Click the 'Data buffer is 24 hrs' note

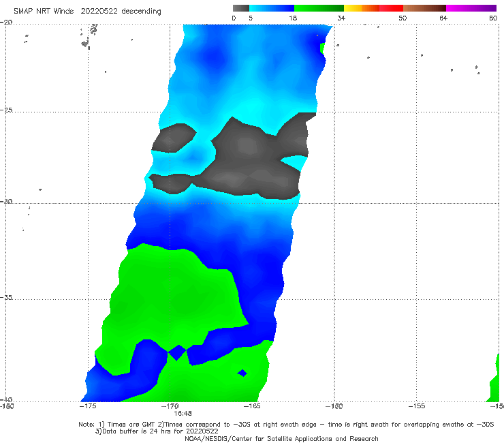[x=157, y=431]
